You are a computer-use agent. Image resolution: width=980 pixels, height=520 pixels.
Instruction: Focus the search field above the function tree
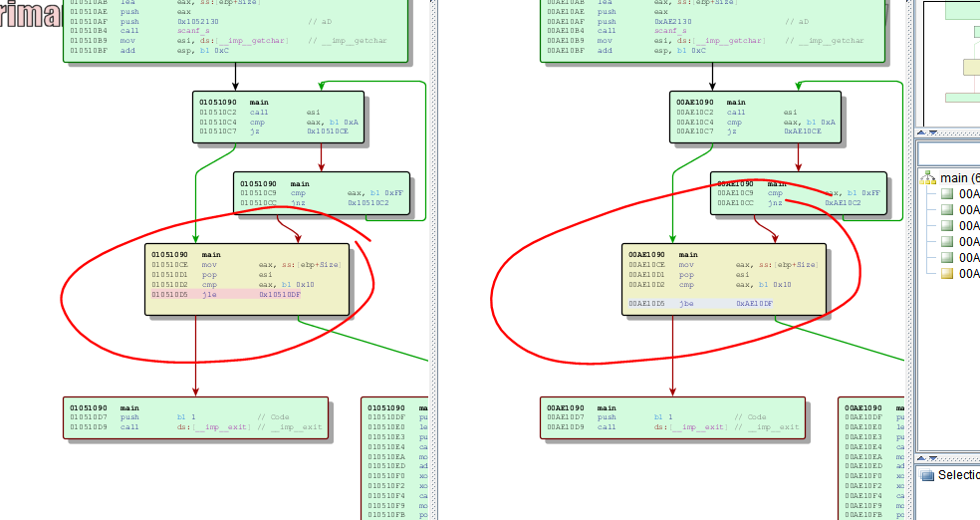point(948,154)
